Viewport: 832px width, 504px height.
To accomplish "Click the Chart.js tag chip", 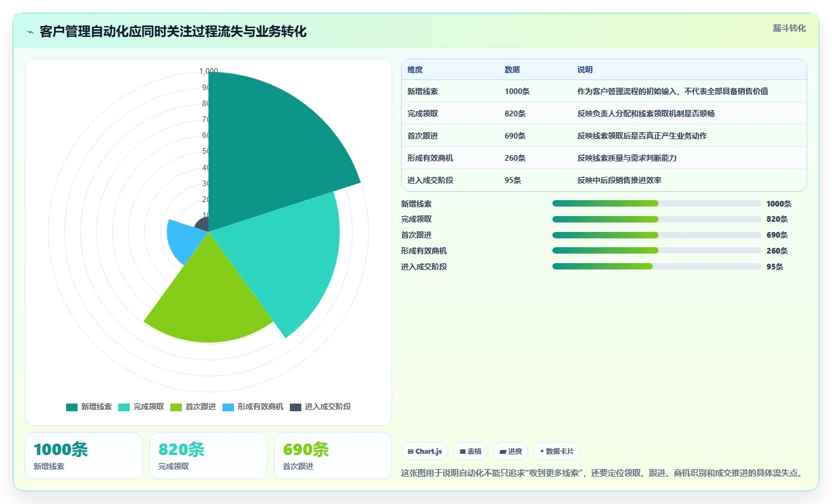I will [425, 451].
